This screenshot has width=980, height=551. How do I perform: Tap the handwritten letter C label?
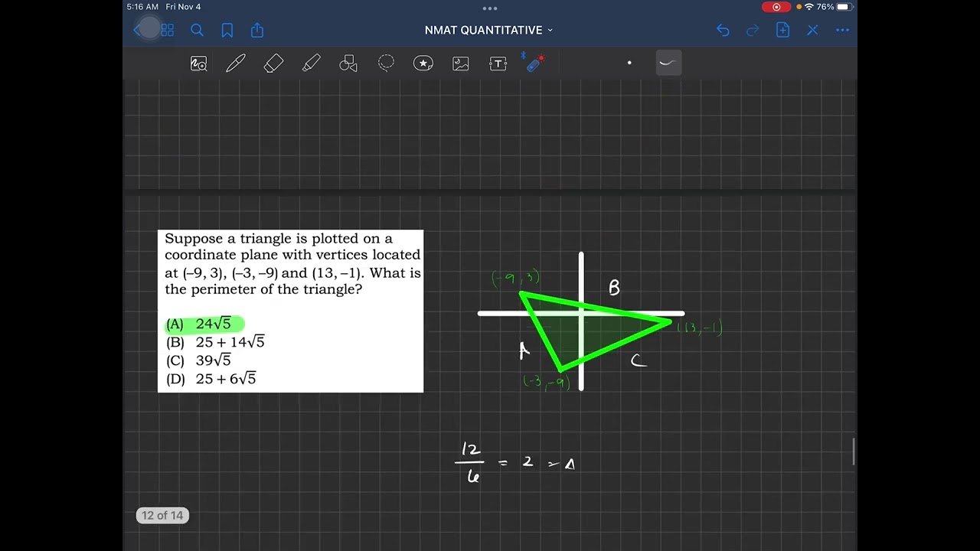pyautogui.click(x=639, y=360)
